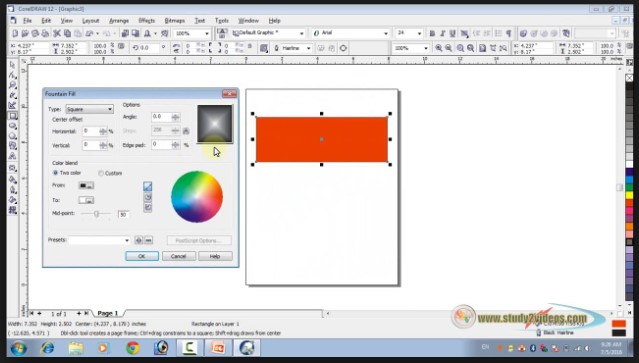This screenshot has width=639, height=363.
Task: Open the File menu
Action: 27,20
